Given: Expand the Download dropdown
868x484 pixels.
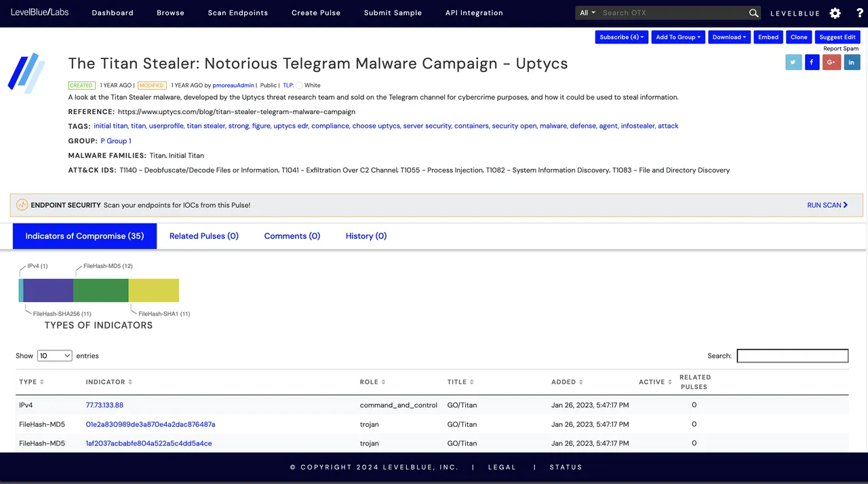Looking at the screenshot, I should 729,37.
